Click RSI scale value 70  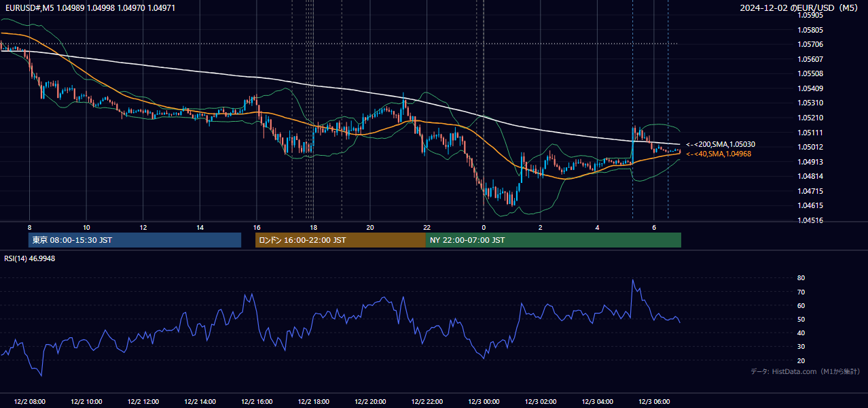801,292
